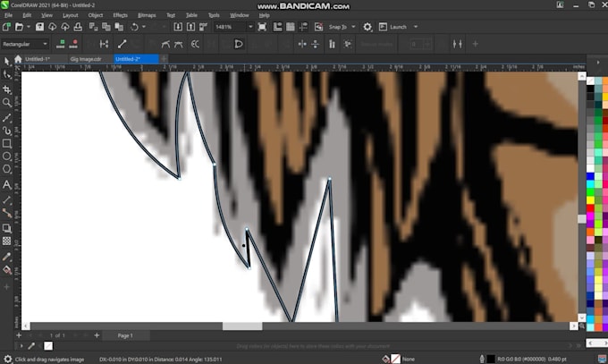Click the black outline color swatch in status bar
This screenshot has width=608, height=364.
click(491, 359)
